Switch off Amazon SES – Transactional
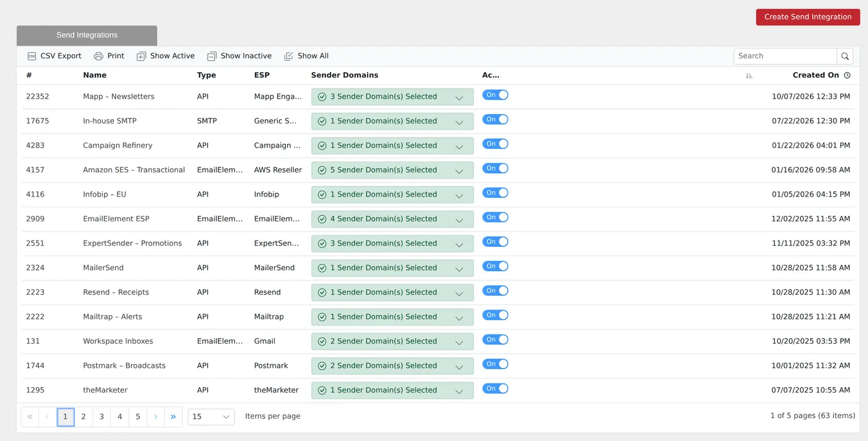 (x=495, y=168)
